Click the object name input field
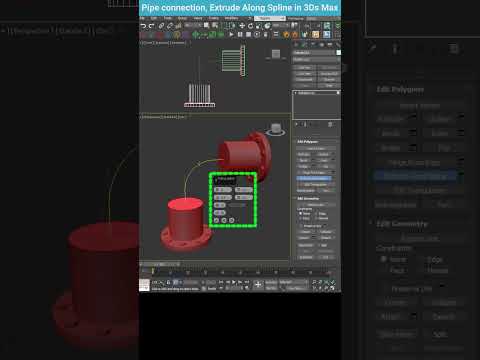Image resolution: width=480 pixels, height=360 pixels. (x=314, y=53)
